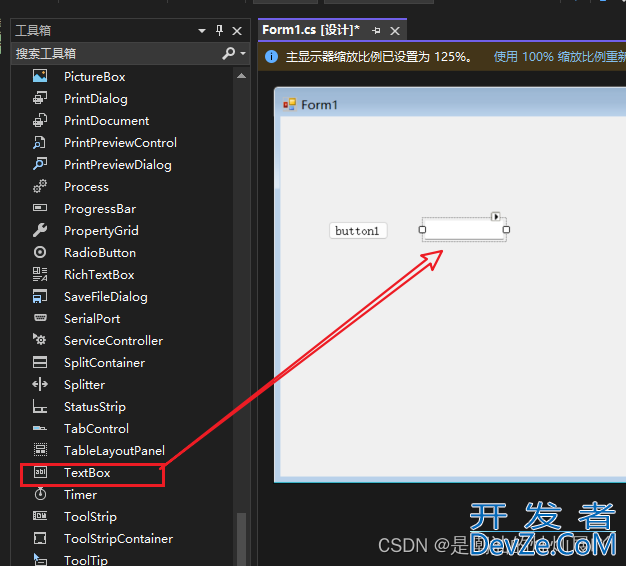Click the StatusStrip icon
The image size is (626, 566).
(x=40, y=406)
